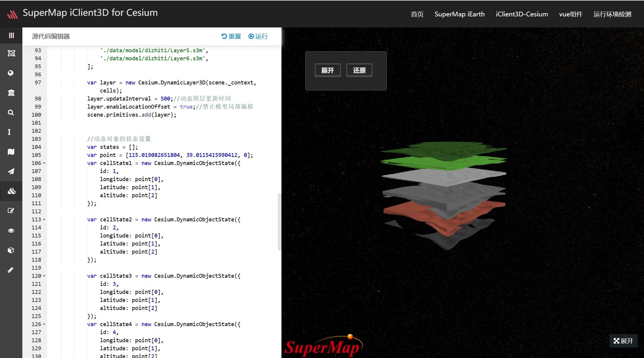
Task: Open the 首页 home menu
Action: click(417, 14)
